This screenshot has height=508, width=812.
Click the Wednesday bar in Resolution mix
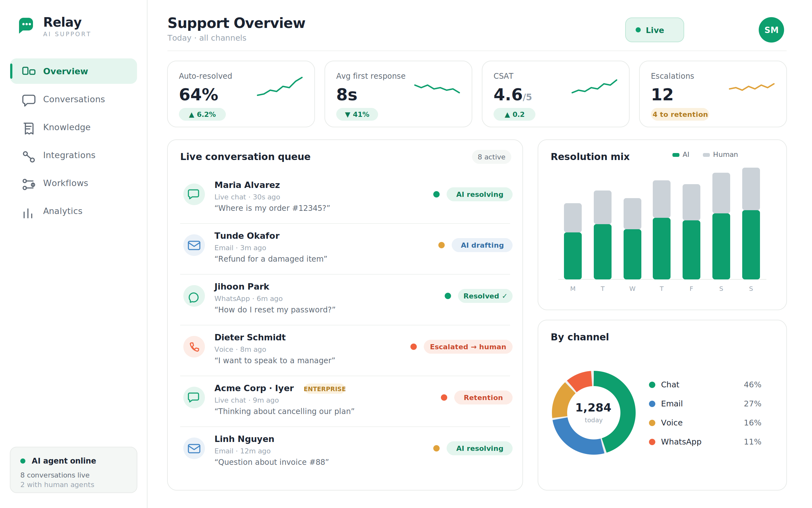(632, 238)
